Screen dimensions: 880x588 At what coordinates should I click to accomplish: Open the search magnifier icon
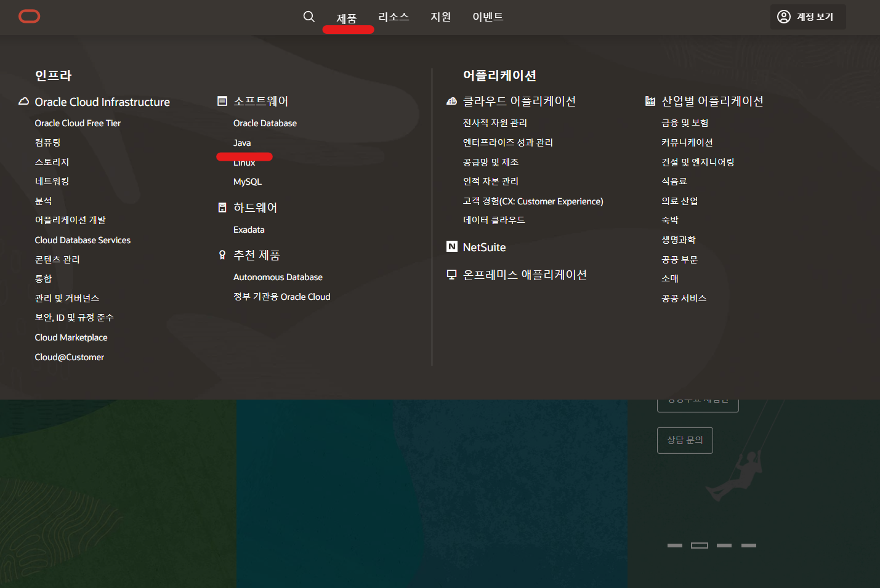(x=309, y=17)
